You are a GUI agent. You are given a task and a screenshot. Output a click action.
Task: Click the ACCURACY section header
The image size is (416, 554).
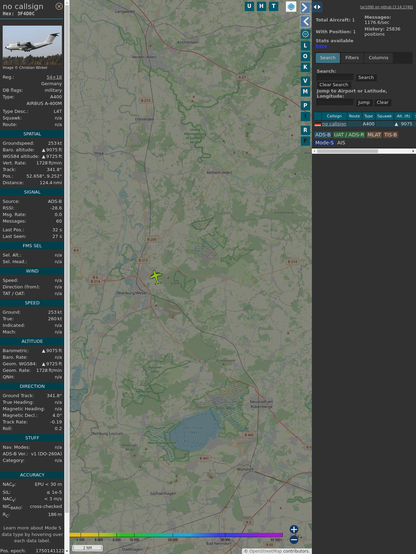tap(32, 475)
